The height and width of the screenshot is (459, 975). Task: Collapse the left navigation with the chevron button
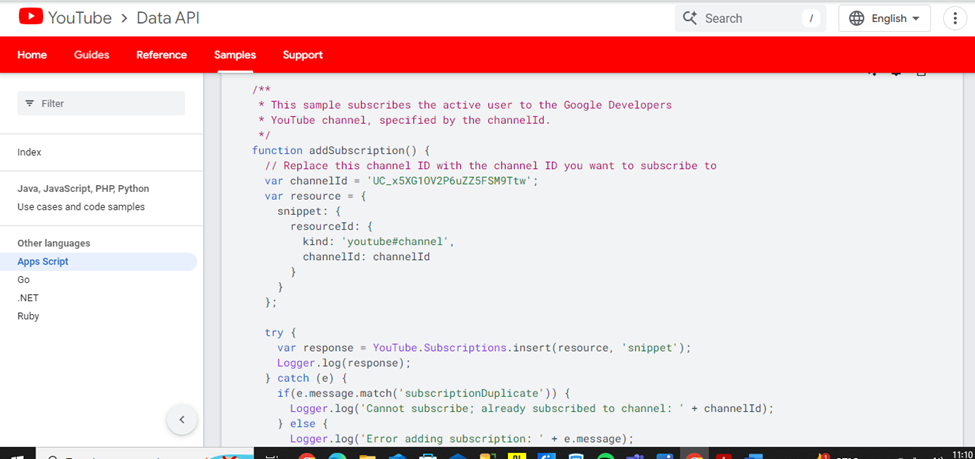182,419
